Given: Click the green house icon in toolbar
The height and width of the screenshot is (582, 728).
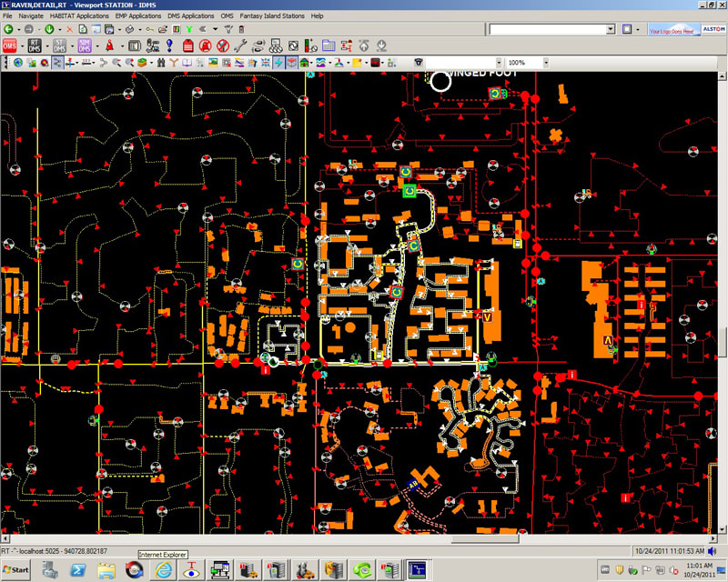Looking at the screenshot, I should (x=304, y=63).
